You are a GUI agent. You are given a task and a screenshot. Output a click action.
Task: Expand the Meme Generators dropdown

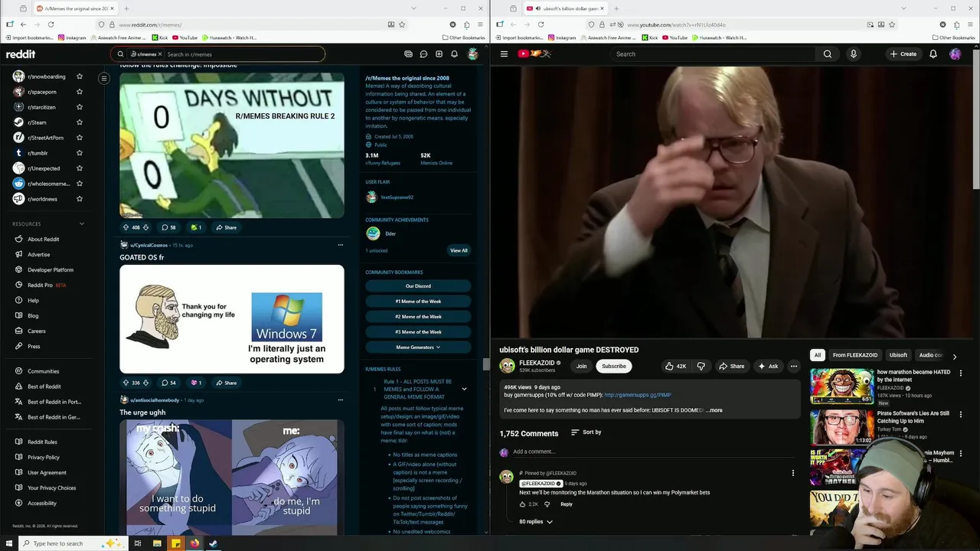[x=418, y=347]
